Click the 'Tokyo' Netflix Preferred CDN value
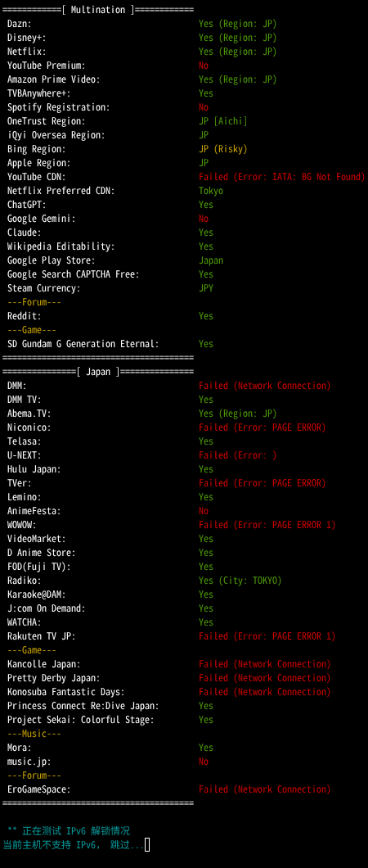Viewport: 368px width, 868px height. [211, 191]
